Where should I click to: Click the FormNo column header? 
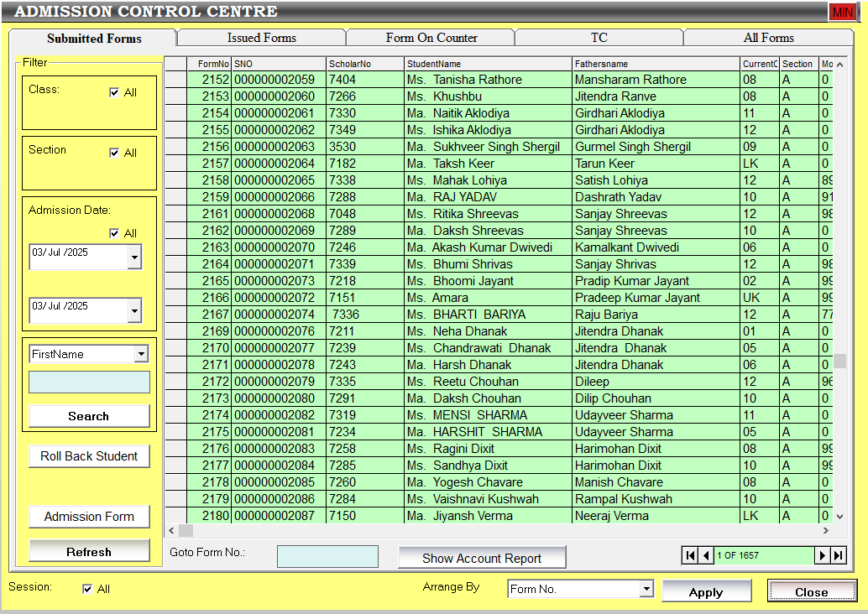click(x=209, y=64)
